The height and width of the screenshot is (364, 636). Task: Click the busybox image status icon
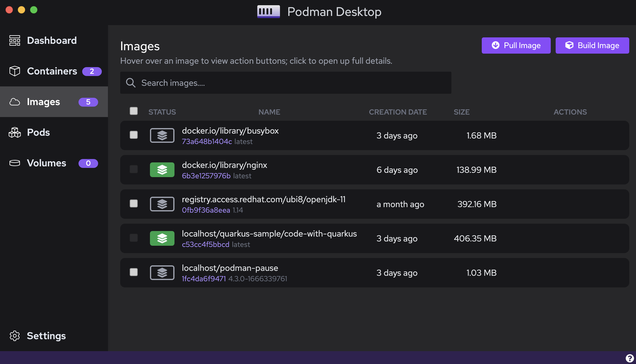click(x=162, y=135)
